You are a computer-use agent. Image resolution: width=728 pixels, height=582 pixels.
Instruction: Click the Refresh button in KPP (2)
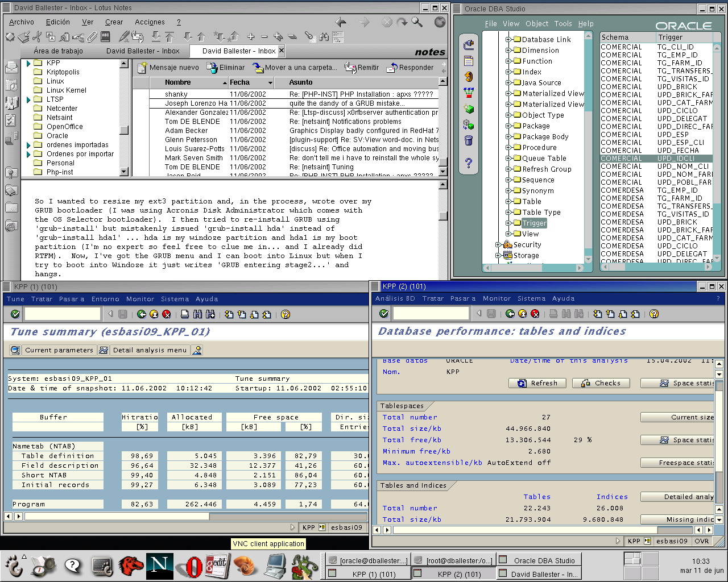click(537, 383)
